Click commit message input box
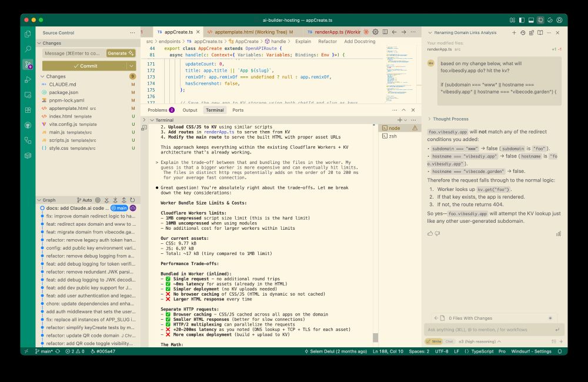This screenshot has height=382, width=588. pos(73,53)
